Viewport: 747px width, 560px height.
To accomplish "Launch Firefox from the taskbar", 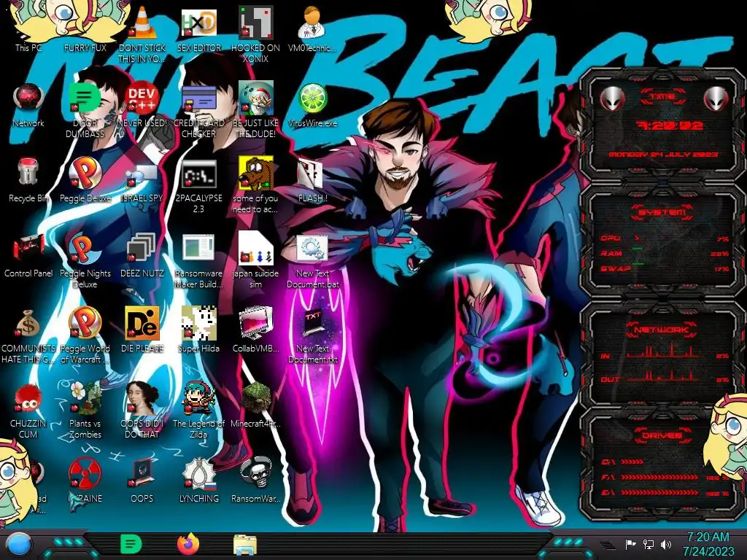I will [188, 544].
